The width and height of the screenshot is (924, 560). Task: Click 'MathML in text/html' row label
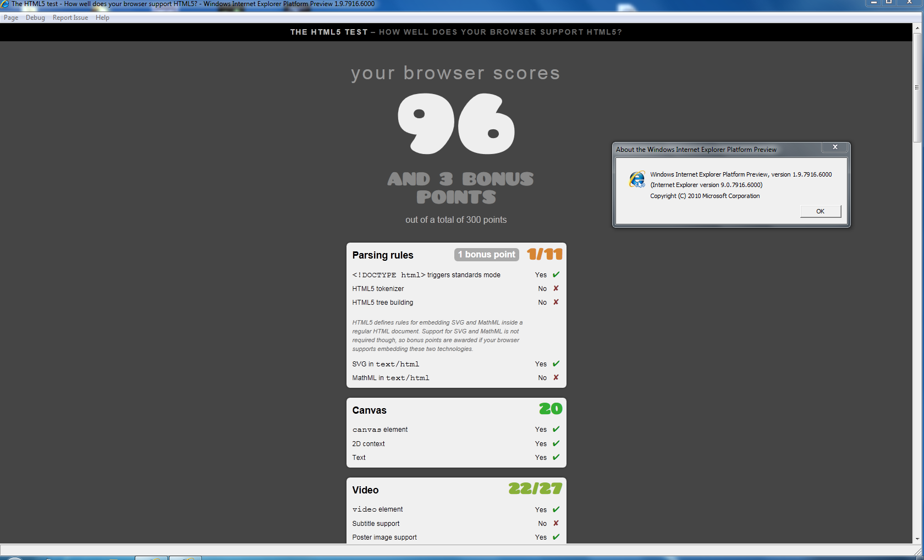tap(391, 378)
